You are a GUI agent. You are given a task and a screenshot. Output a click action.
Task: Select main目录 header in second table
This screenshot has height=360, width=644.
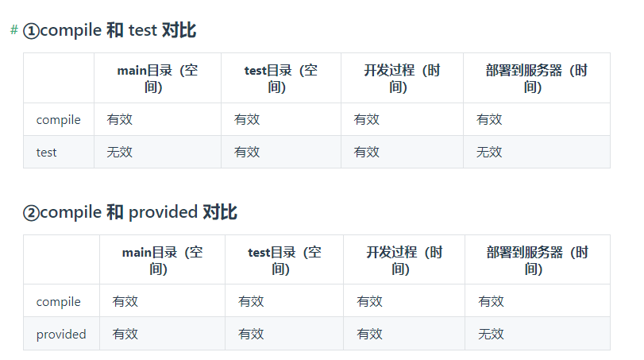click(x=162, y=260)
